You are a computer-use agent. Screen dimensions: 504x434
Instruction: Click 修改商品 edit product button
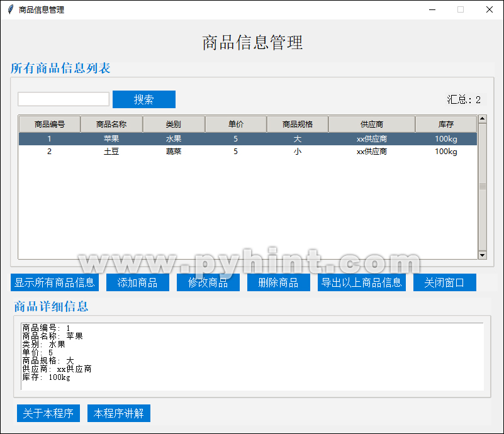point(208,282)
